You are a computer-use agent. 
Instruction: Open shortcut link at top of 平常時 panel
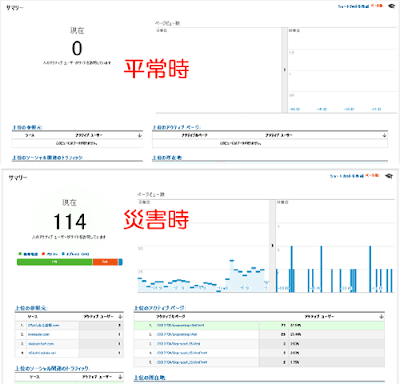pos(354,6)
